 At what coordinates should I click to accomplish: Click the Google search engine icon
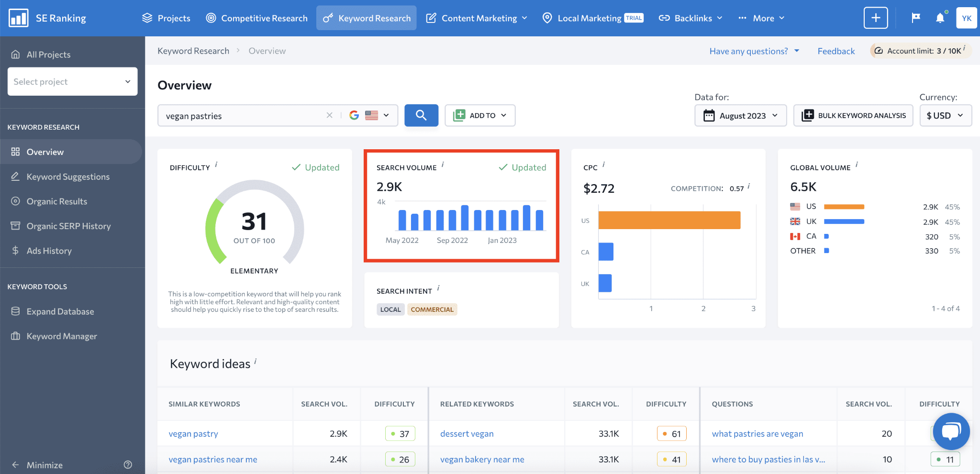click(x=354, y=115)
